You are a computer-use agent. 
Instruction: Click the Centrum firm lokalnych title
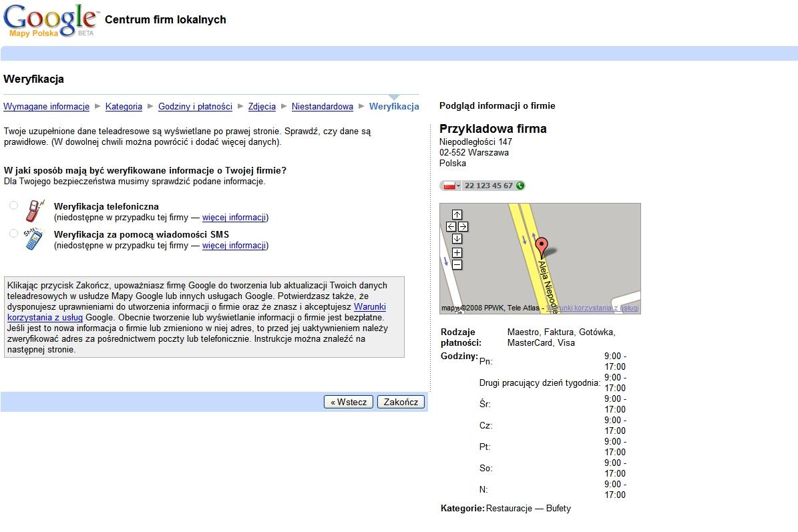[x=166, y=19]
